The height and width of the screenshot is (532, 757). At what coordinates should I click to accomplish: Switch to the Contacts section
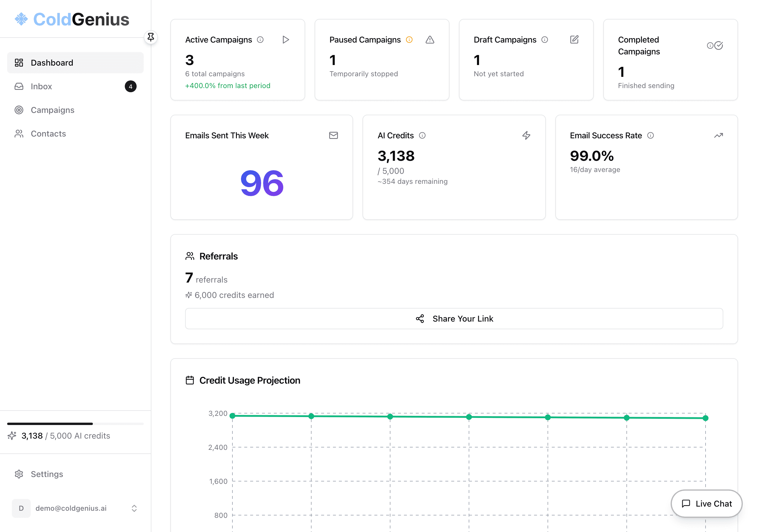pyautogui.click(x=48, y=134)
